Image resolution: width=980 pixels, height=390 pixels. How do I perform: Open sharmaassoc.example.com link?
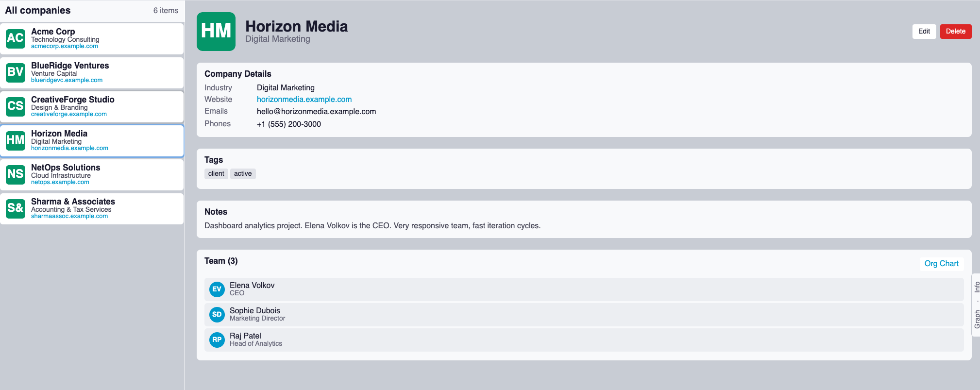click(69, 216)
